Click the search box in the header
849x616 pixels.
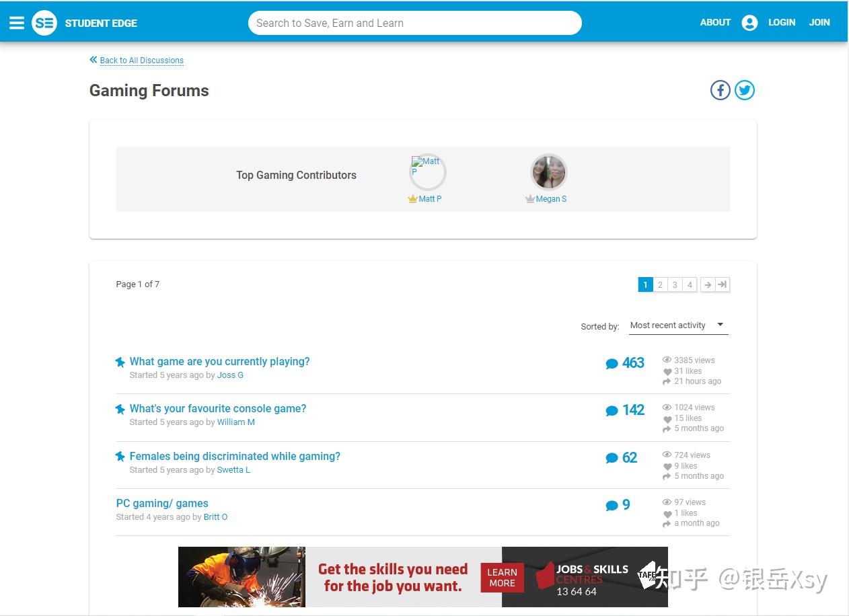pos(414,23)
